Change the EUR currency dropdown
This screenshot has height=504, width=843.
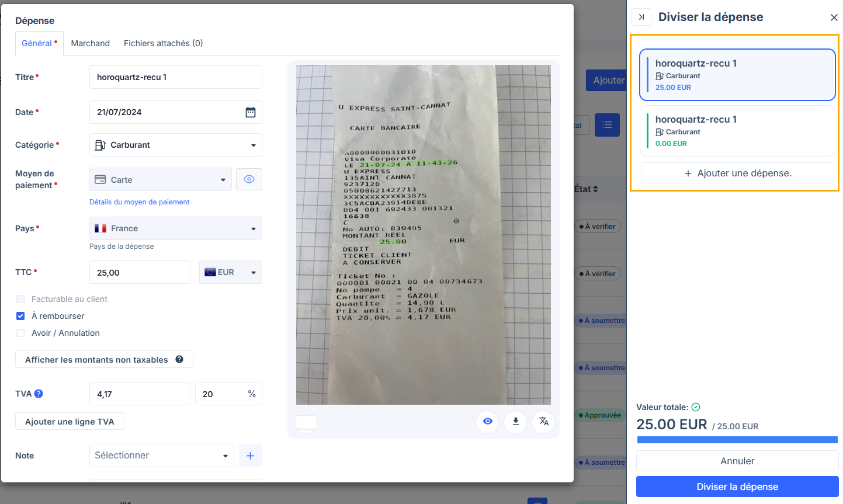coord(231,272)
